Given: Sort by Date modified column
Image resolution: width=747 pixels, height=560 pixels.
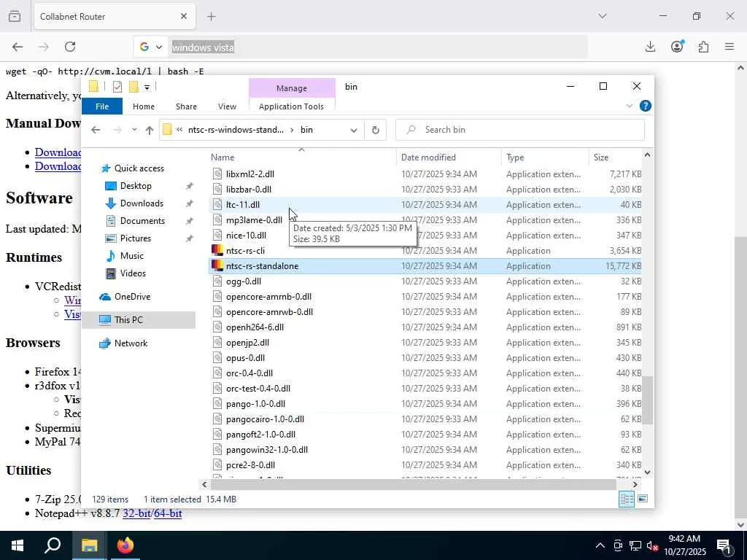Looking at the screenshot, I should coord(449,157).
